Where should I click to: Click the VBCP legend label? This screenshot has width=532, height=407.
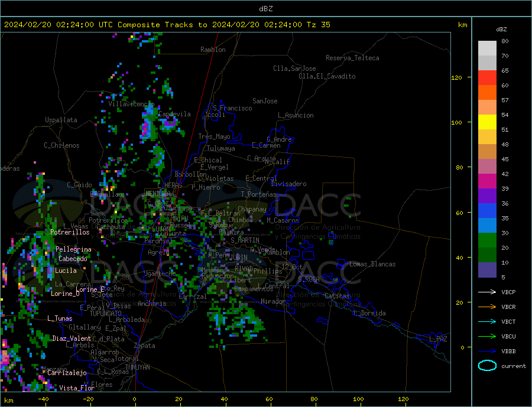(x=508, y=292)
